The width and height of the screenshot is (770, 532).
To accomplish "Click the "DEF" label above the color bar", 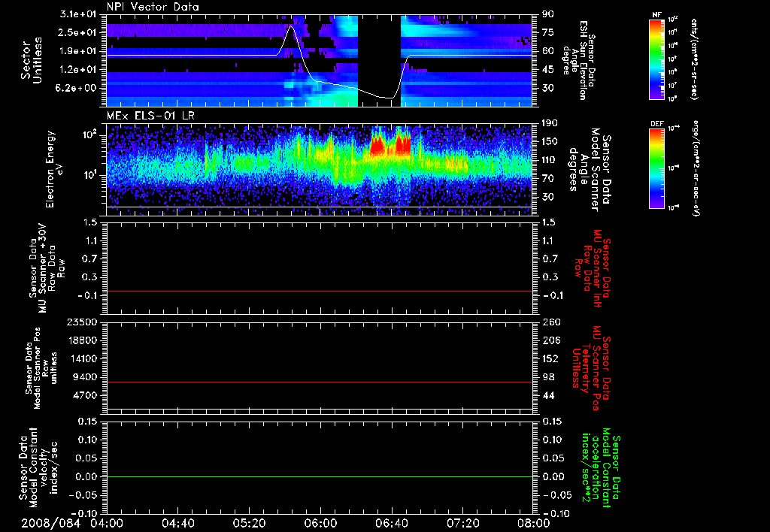I will coord(656,124).
